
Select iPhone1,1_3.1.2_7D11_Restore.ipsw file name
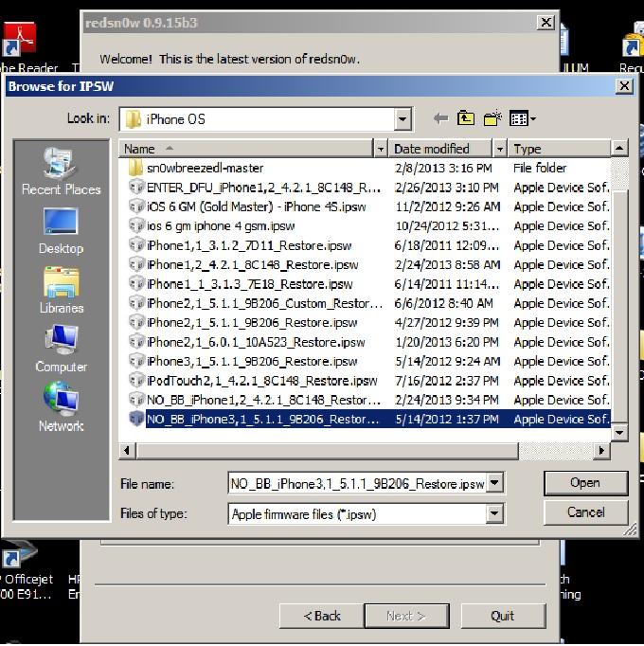(249, 245)
